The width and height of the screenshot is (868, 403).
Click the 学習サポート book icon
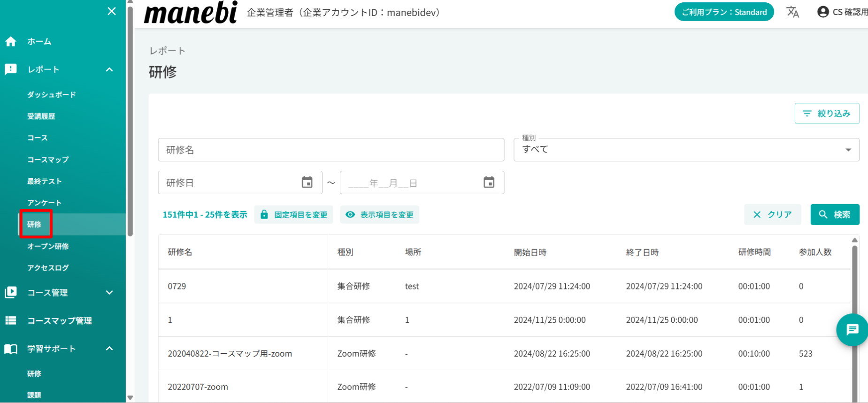pos(11,349)
